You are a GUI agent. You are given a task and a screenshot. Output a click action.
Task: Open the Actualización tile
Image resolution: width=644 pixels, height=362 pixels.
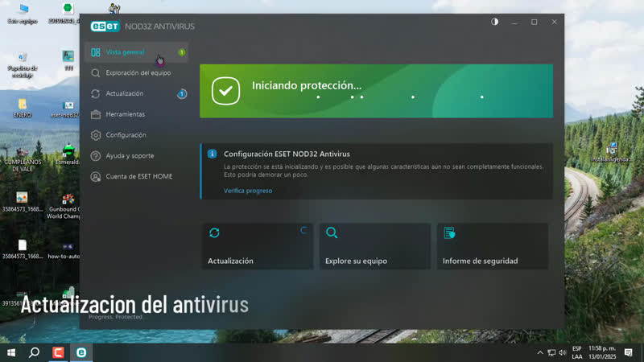click(x=258, y=246)
